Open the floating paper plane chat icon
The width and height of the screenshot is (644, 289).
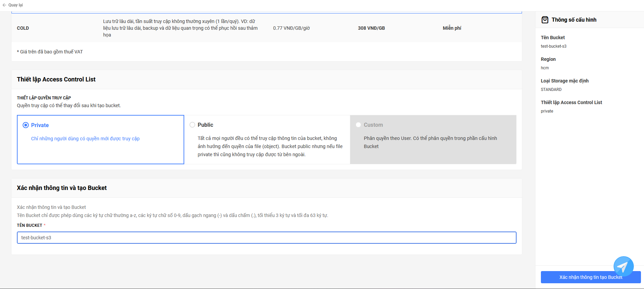click(623, 266)
